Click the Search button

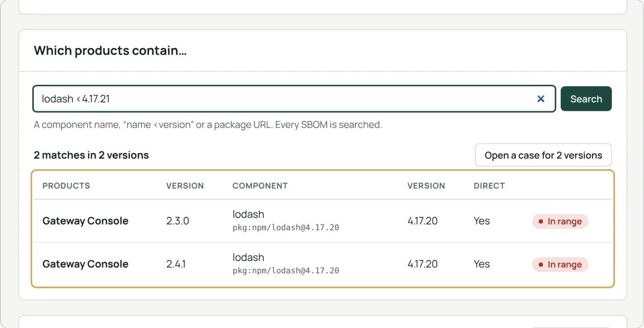(586, 99)
